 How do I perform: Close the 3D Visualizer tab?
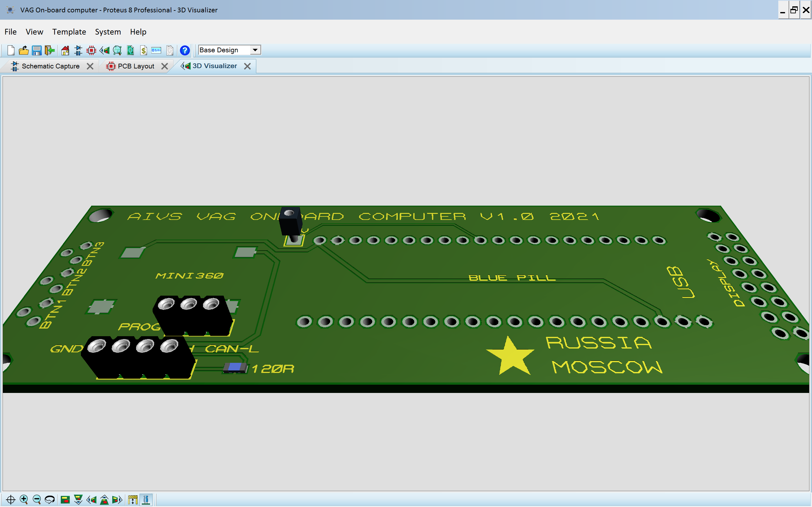(x=247, y=66)
